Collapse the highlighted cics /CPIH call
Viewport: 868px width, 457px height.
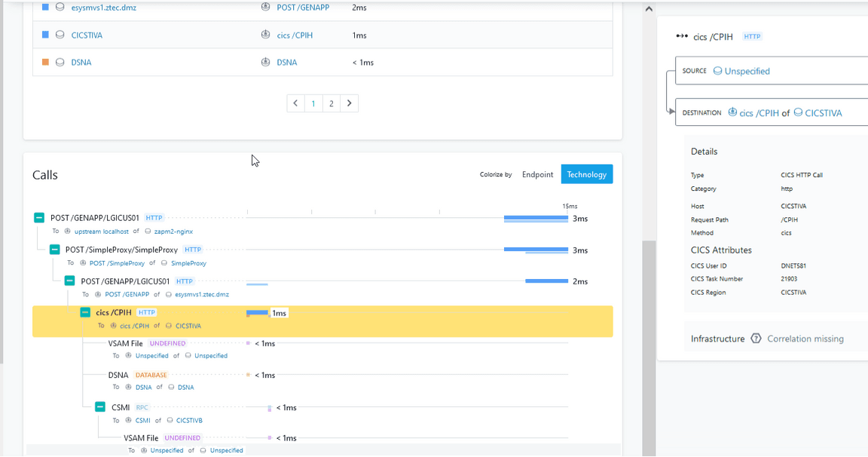(85, 312)
